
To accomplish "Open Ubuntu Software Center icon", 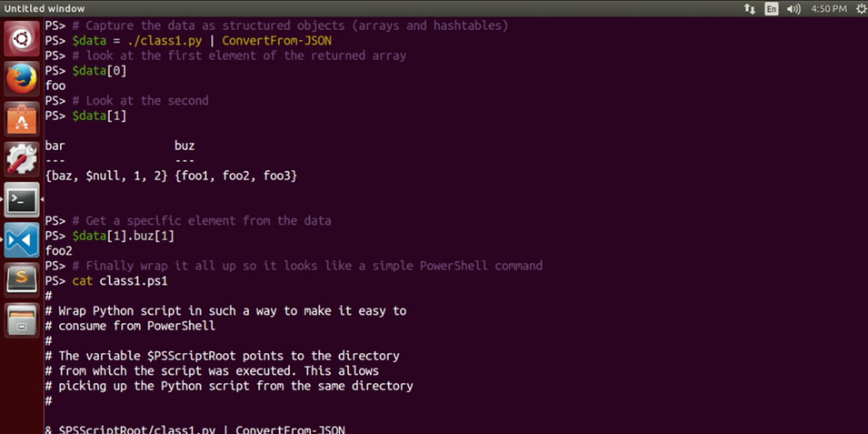I will tap(22, 119).
